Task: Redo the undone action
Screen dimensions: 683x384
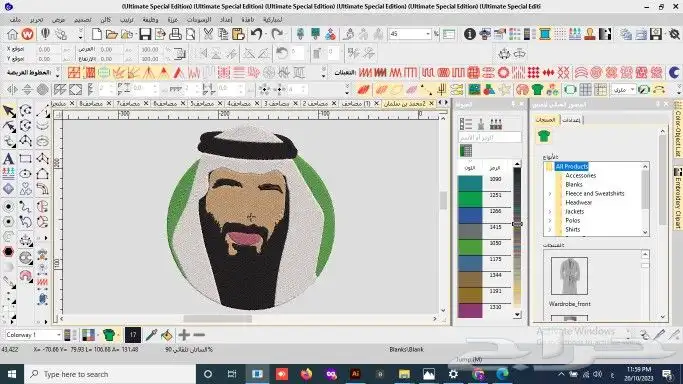Action: (x=277, y=34)
